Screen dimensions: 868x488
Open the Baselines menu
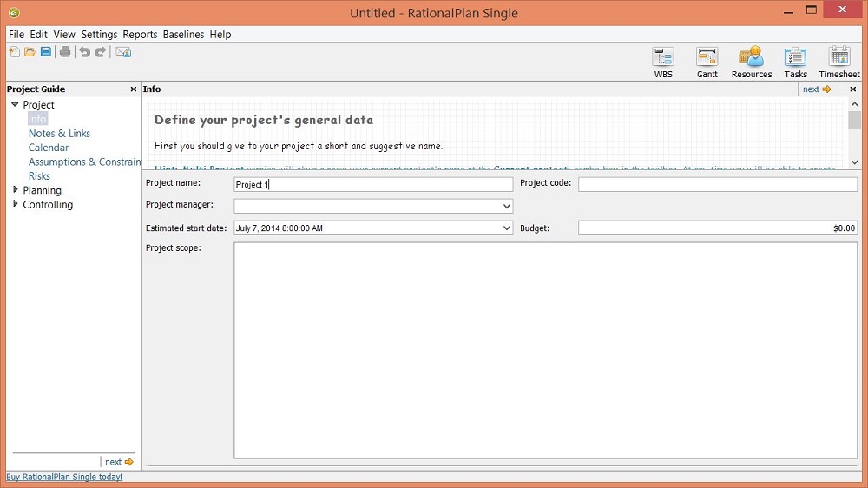[x=183, y=35]
